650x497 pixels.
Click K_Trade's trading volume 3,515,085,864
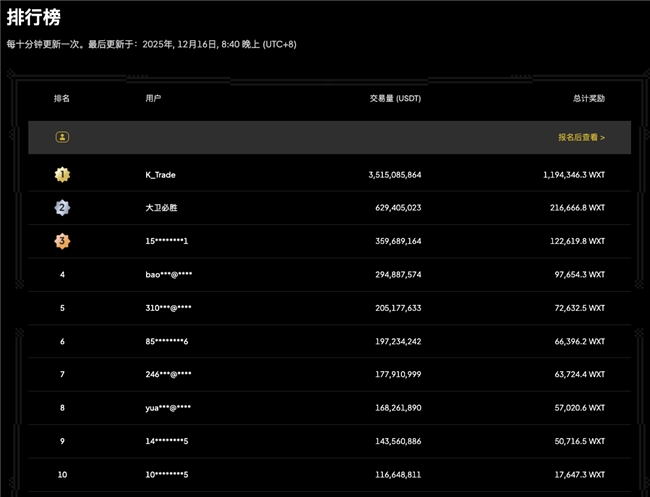[394, 175]
